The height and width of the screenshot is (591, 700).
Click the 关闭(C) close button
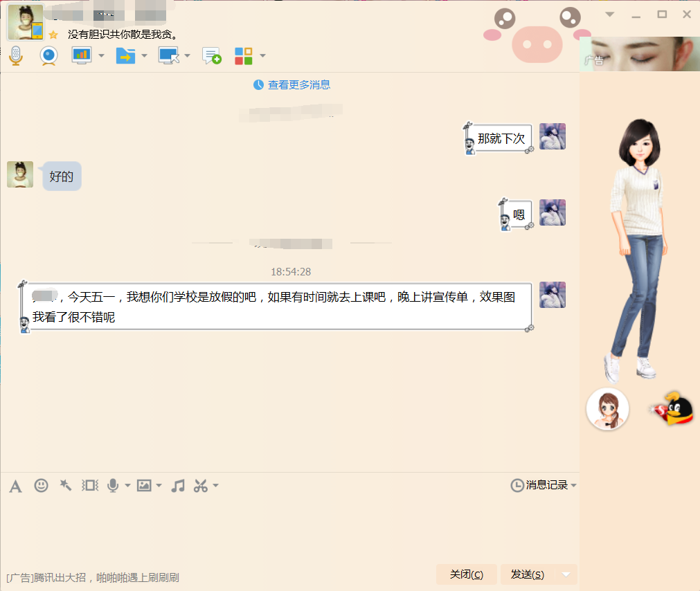click(x=466, y=574)
